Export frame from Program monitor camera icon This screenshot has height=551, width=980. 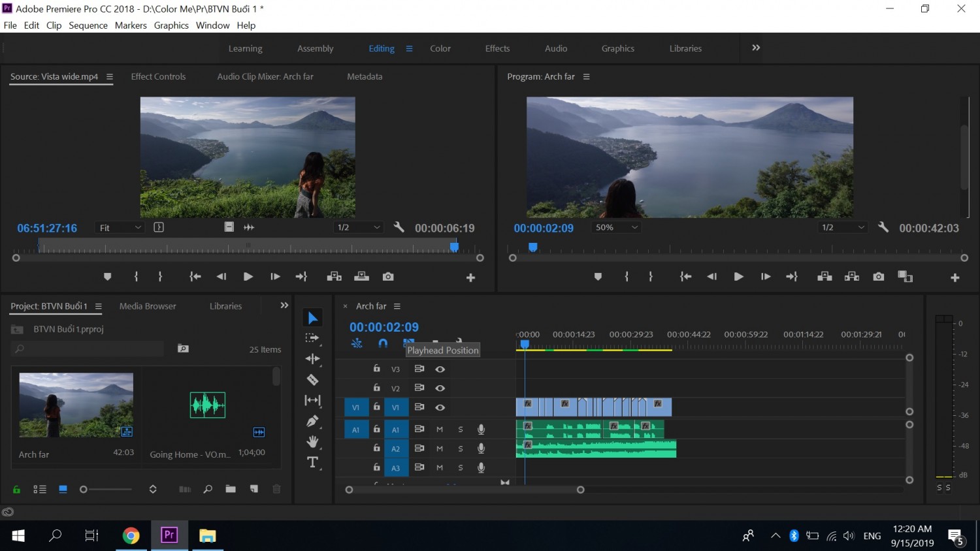(878, 277)
